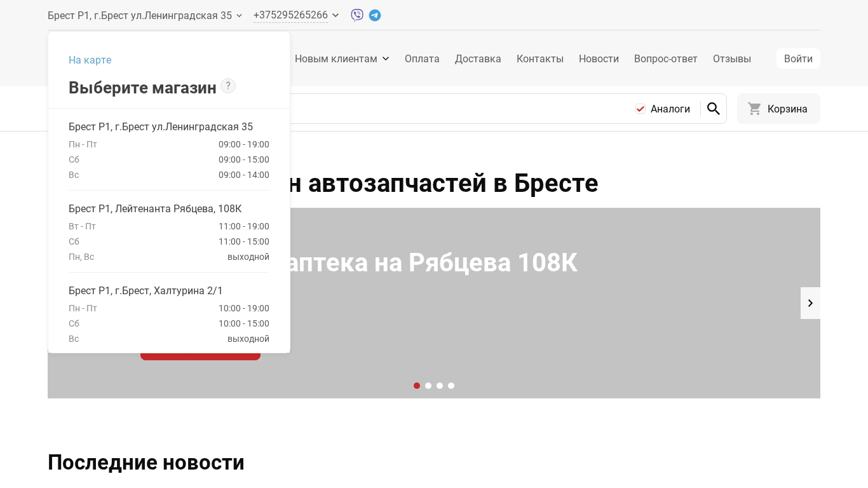This screenshot has height=488, width=868.
Task: Select the second banner slide dot
Action: tap(428, 386)
